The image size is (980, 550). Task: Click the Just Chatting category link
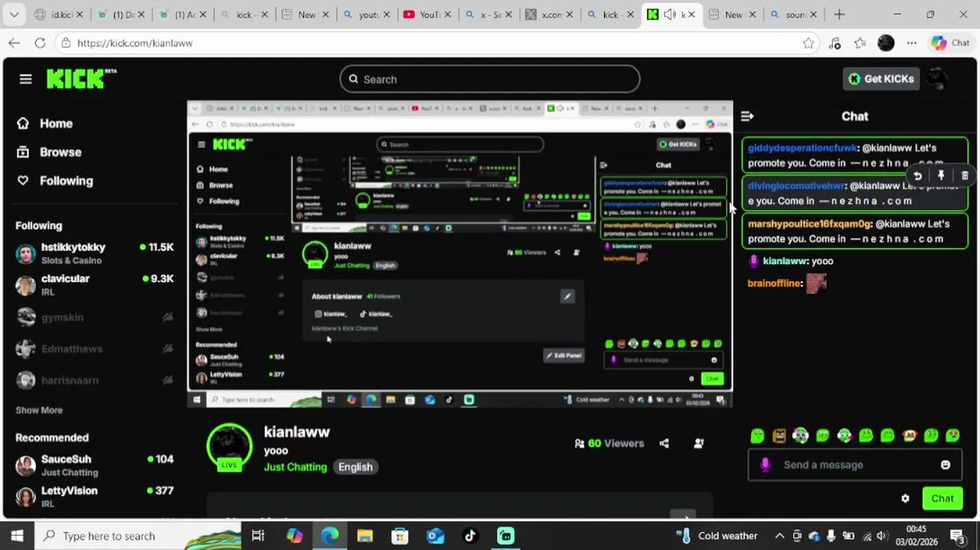click(295, 467)
